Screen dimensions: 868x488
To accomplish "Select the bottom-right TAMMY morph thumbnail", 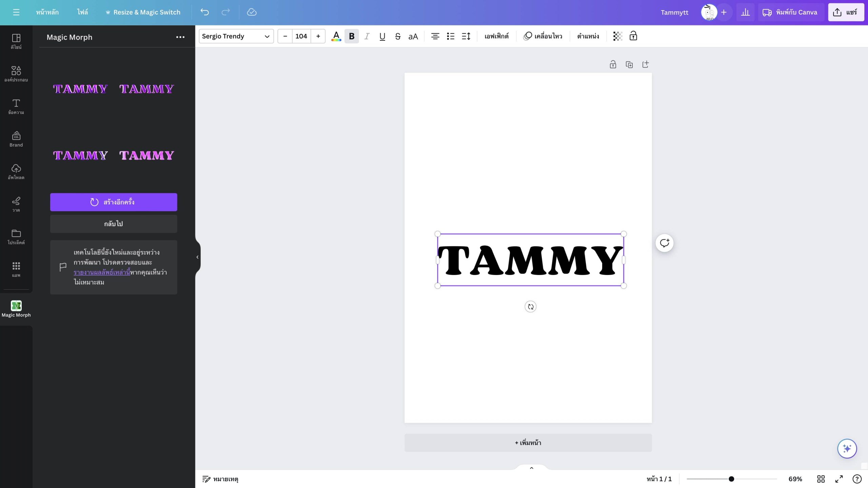I will click(146, 155).
